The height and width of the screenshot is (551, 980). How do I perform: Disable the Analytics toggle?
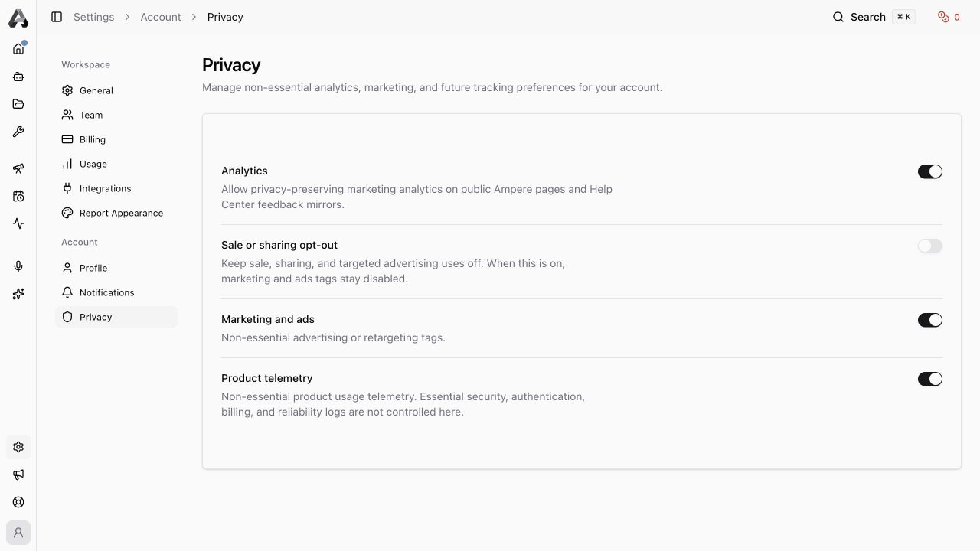[x=930, y=171]
